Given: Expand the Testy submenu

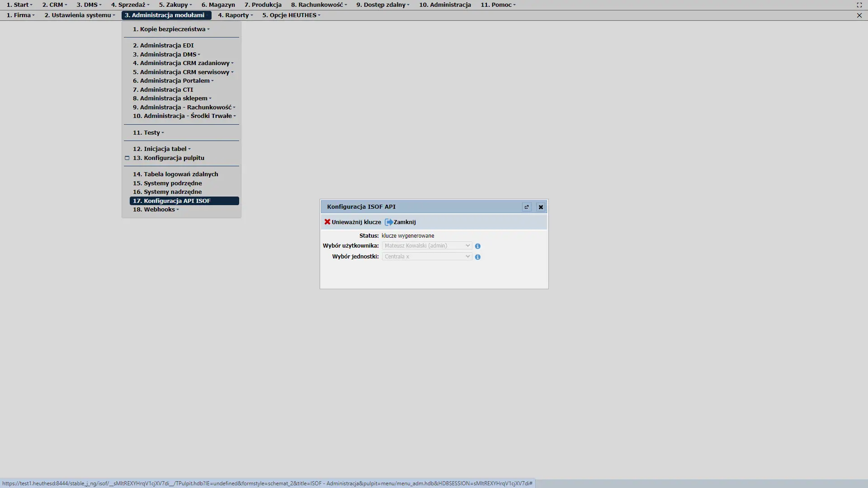Looking at the screenshot, I should [x=148, y=133].
